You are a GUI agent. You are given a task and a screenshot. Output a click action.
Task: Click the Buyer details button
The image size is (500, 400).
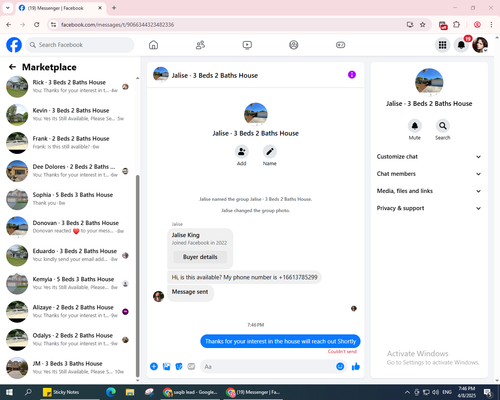(200, 257)
